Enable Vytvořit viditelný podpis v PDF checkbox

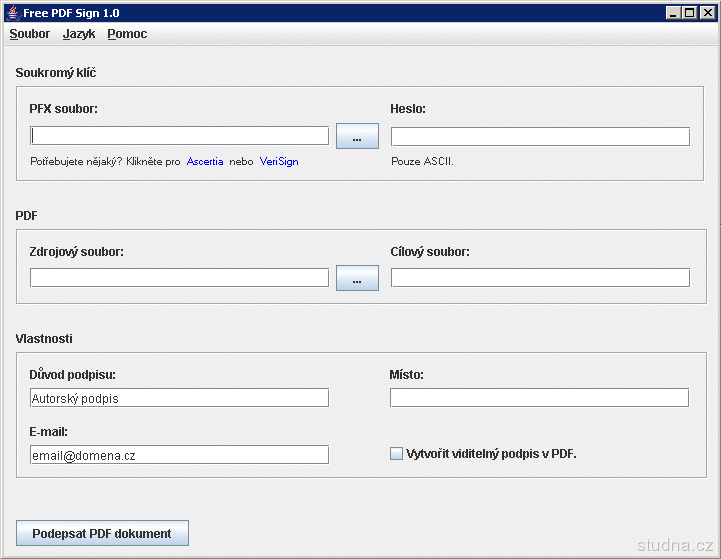click(396, 454)
